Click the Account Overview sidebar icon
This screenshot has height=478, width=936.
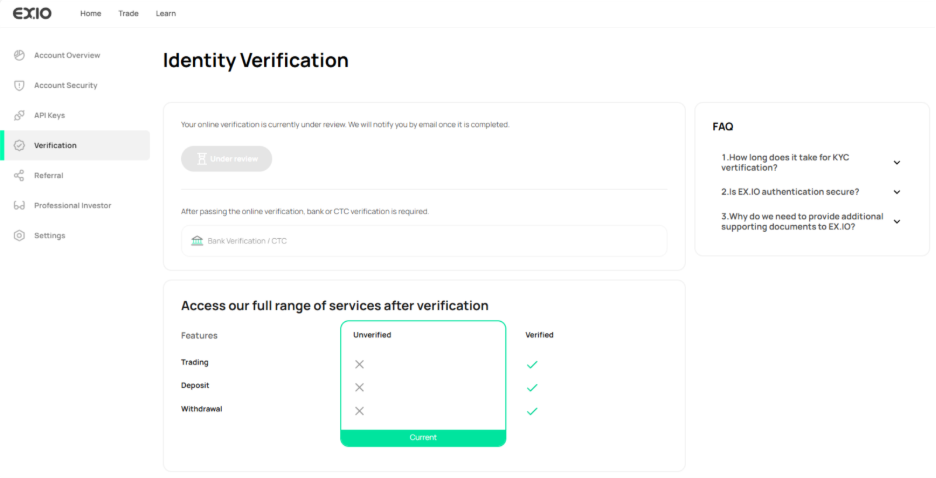click(19, 55)
